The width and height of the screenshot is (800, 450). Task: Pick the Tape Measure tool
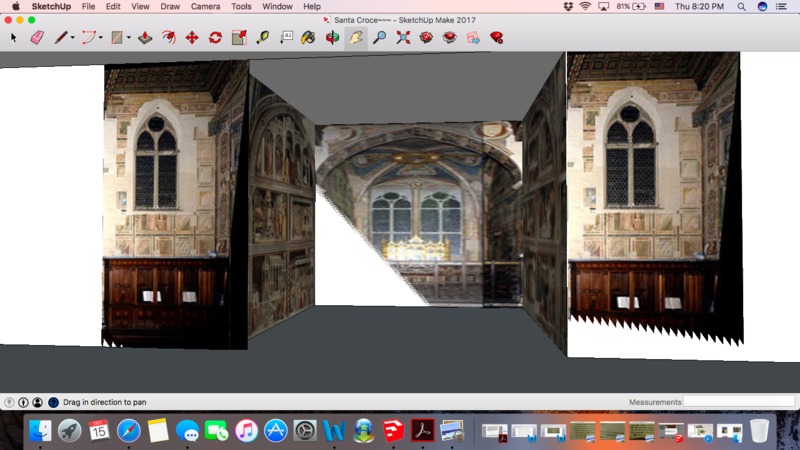point(263,38)
